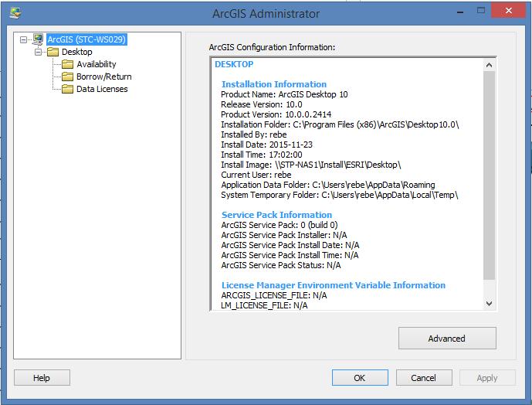This screenshot has width=532, height=405.
Task: Click the System Temporary Folder line
Action: click(340, 195)
